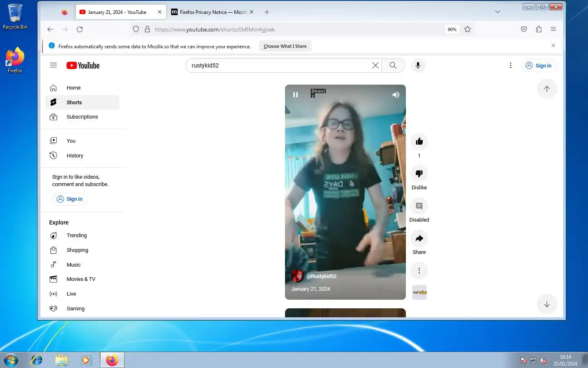Visit the @Rustykid52 channel name link

click(x=321, y=276)
